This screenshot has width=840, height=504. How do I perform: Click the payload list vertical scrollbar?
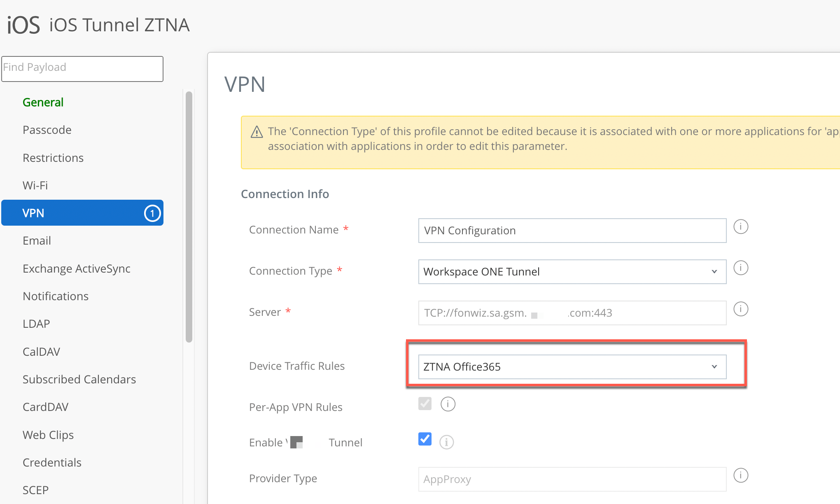[189, 217]
